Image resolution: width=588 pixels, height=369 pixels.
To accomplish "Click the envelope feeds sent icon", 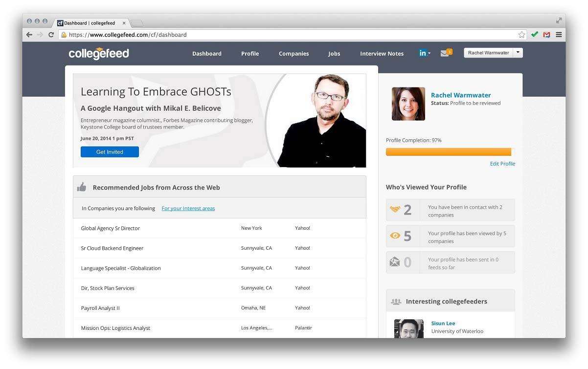I will (x=395, y=262).
